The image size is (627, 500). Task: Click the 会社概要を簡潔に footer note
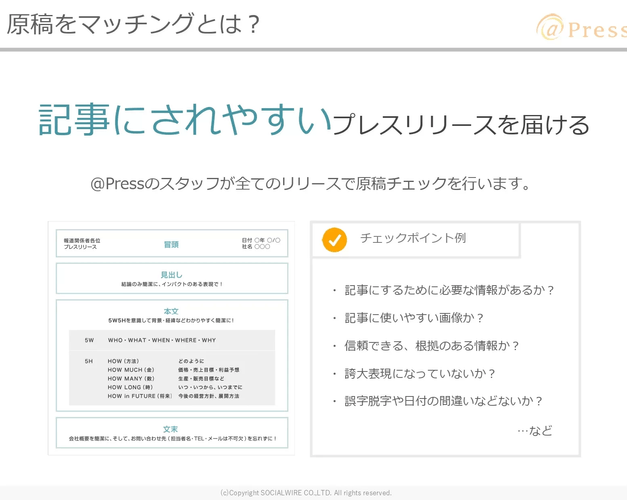pyautogui.click(x=173, y=438)
